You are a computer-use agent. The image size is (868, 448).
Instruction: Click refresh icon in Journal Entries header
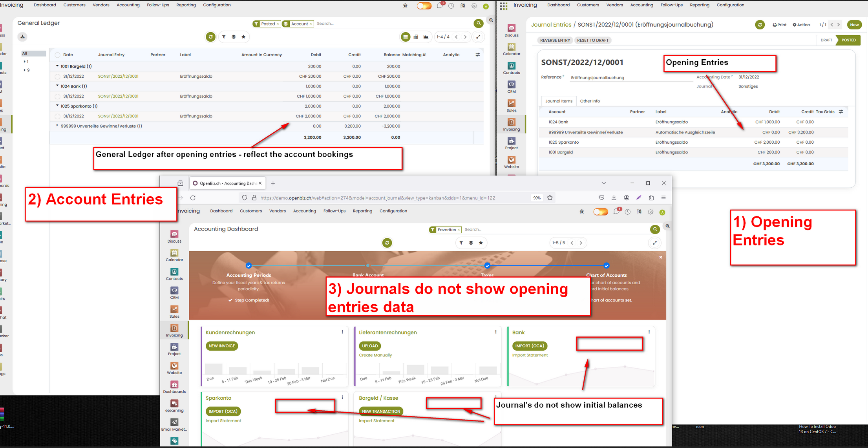point(760,25)
